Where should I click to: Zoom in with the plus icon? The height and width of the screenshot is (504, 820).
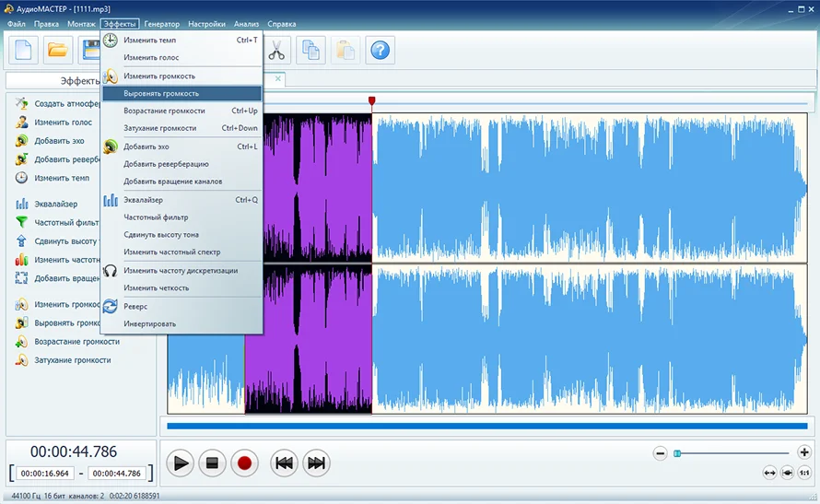pos(804,452)
